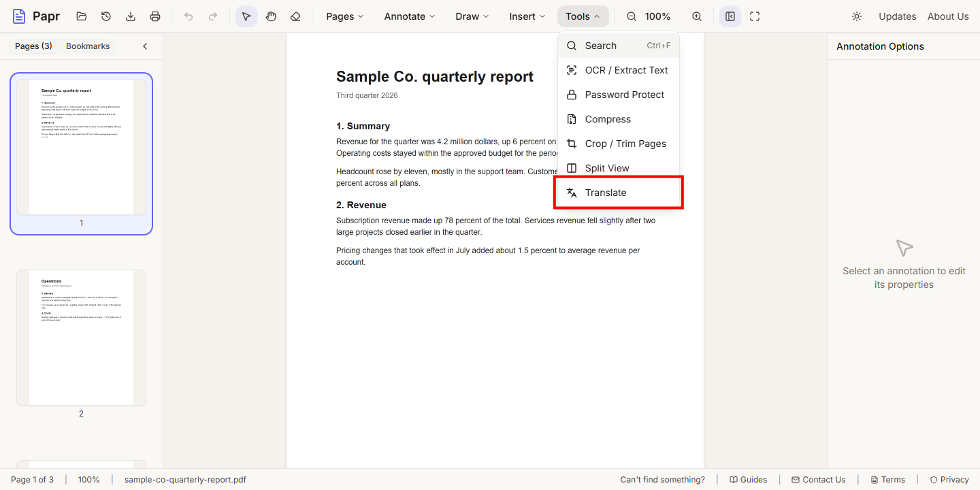Print the document using the printer icon
Viewport: 980px width, 490px height.
(155, 16)
